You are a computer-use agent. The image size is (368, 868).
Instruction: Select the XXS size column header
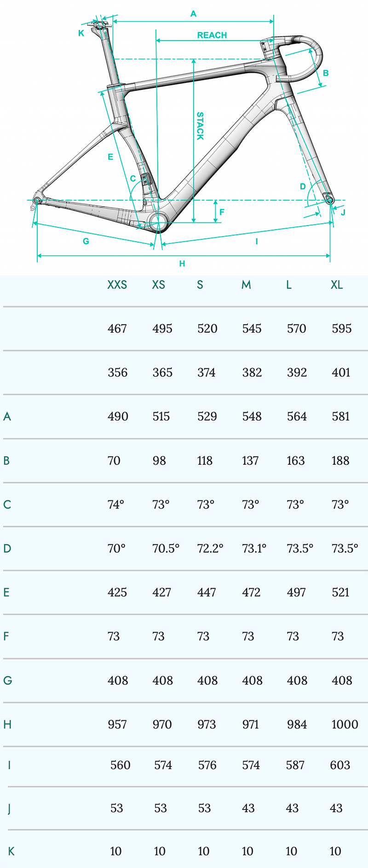click(117, 285)
